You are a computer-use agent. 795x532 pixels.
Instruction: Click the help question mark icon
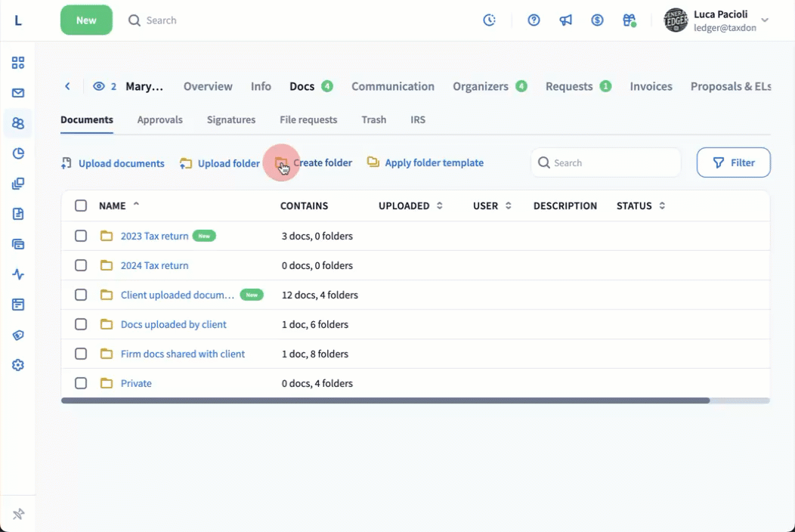tap(534, 20)
